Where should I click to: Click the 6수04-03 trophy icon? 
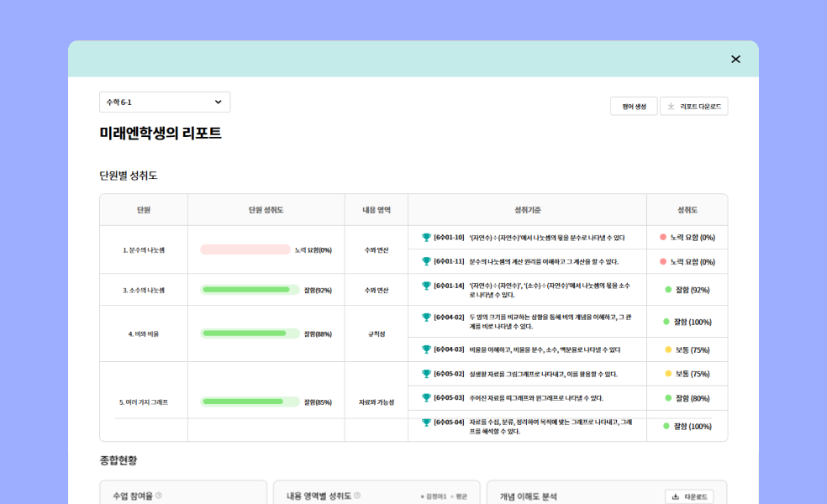pyautogui.click(x=426, y=349)
